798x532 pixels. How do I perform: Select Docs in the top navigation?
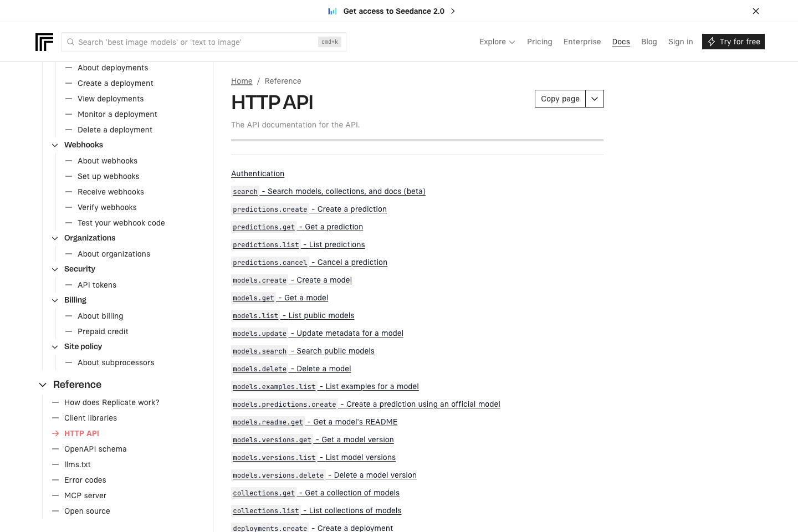tap(621, 42)
